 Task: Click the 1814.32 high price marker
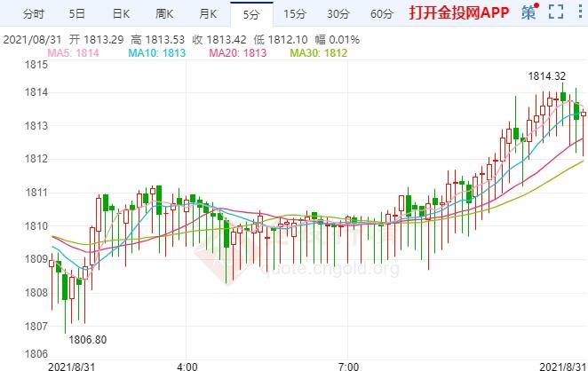tap(547, 76)
